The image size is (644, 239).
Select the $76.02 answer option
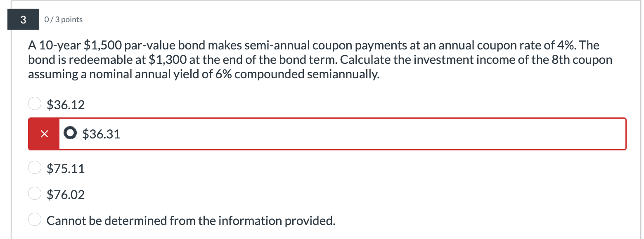click(35, 193)
